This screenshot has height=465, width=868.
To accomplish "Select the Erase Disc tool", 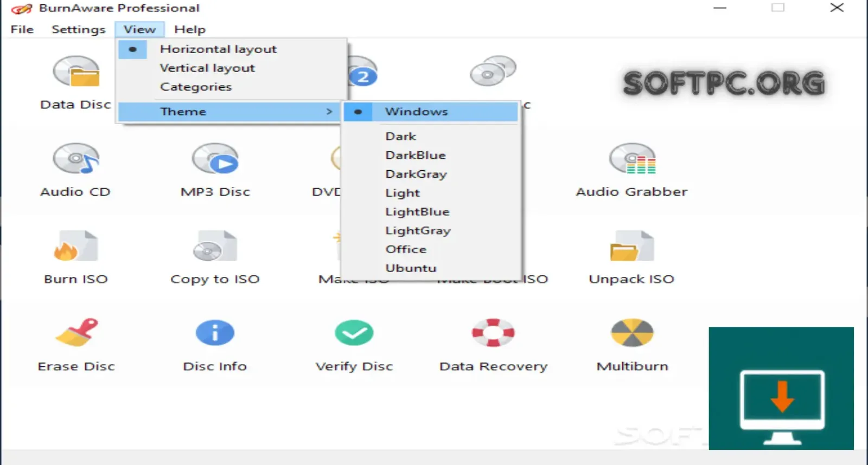I will pyautogui.click(x=76, y=345).
